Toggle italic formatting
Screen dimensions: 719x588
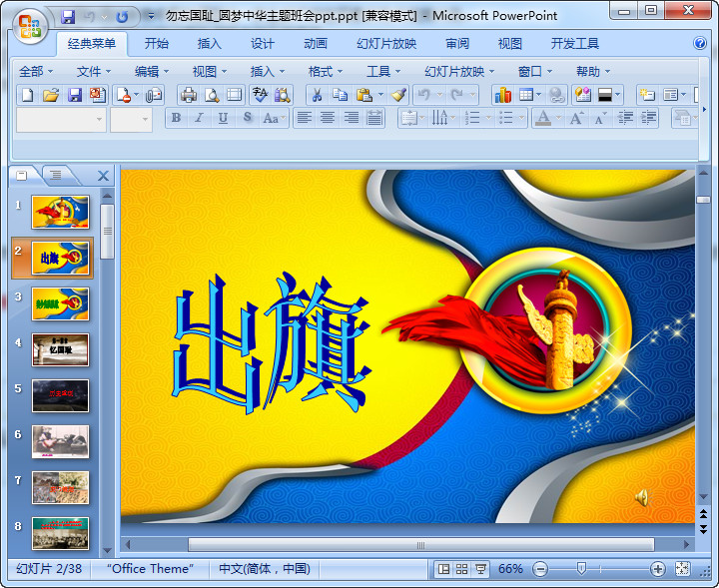pyautogui.click(x=199, y=118)
